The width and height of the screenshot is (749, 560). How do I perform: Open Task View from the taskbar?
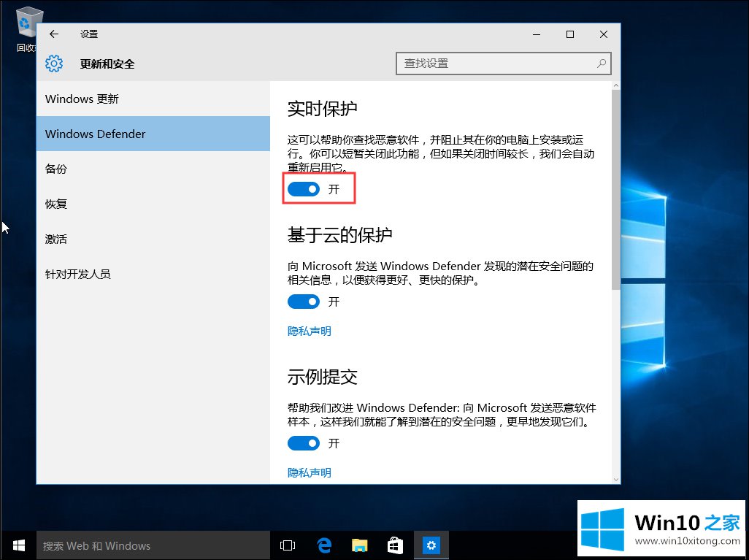pos(287,545)
